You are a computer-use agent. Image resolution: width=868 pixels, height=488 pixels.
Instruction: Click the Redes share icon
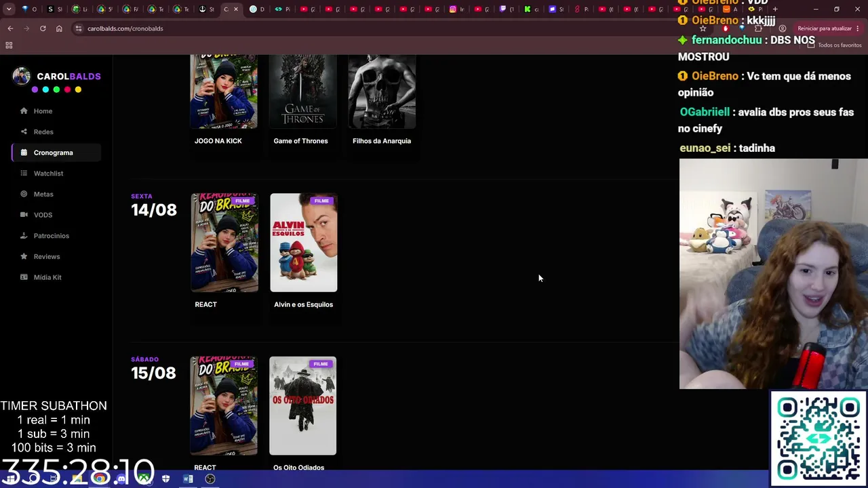[24, 132]
